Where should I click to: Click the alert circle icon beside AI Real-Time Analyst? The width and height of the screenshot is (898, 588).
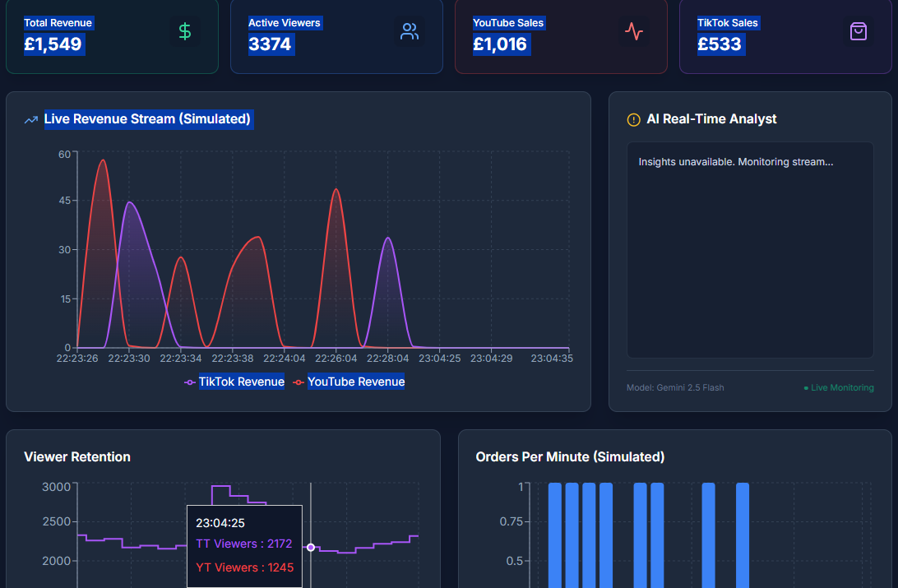point(632,119)
